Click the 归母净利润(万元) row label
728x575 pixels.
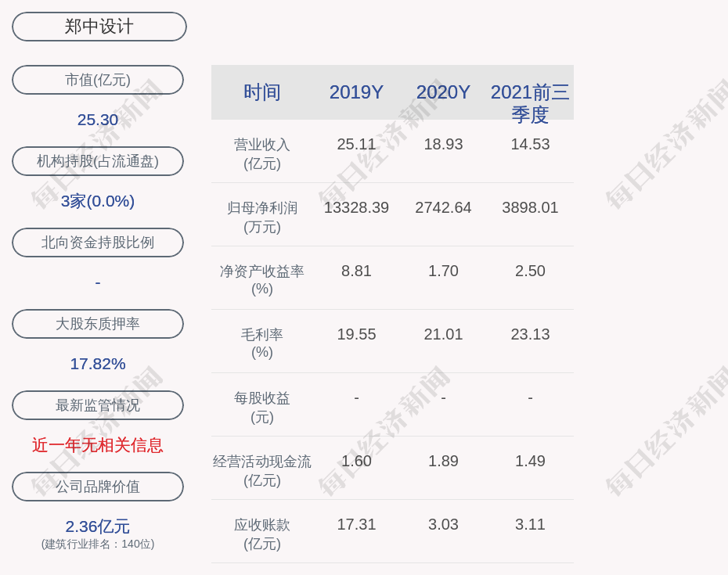pyautogui.click(x=262, y=217)
